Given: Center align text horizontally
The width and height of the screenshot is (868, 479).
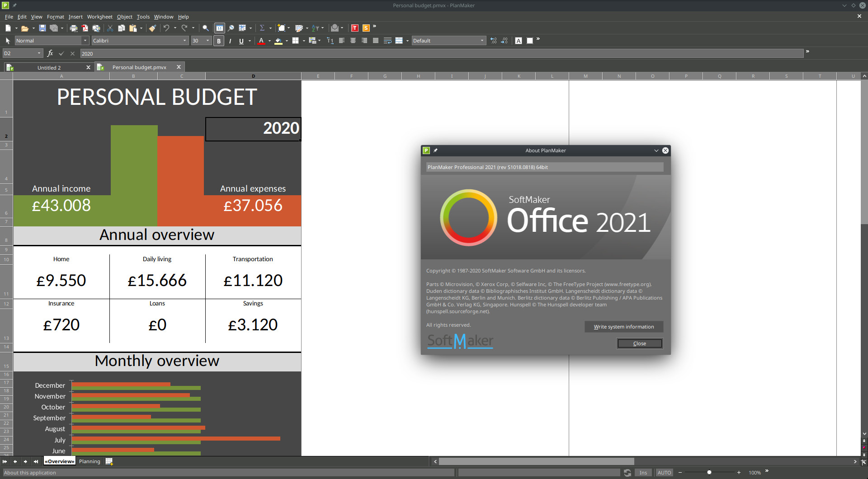Looking at the screenshot, I should 353,41.
